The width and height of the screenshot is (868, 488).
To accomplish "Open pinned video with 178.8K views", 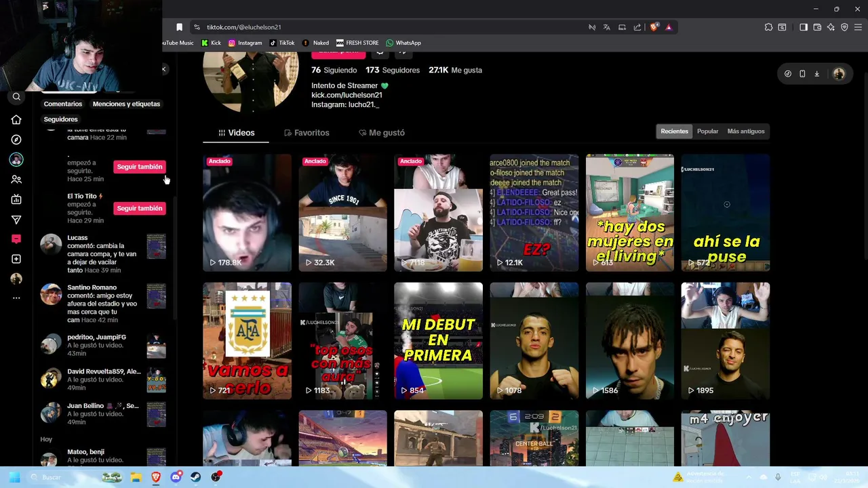I will (x=247, y=213).
